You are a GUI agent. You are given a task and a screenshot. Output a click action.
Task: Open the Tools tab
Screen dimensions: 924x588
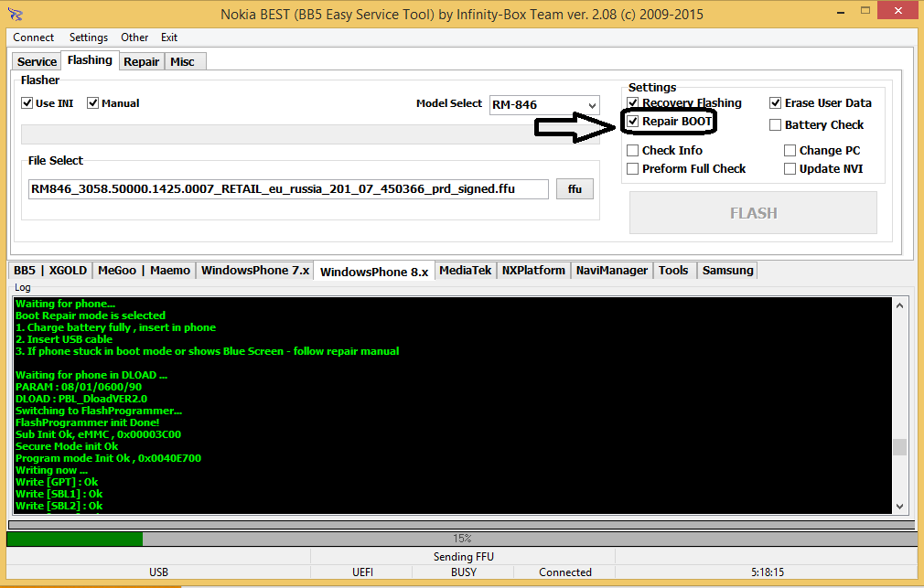(673, 271)
